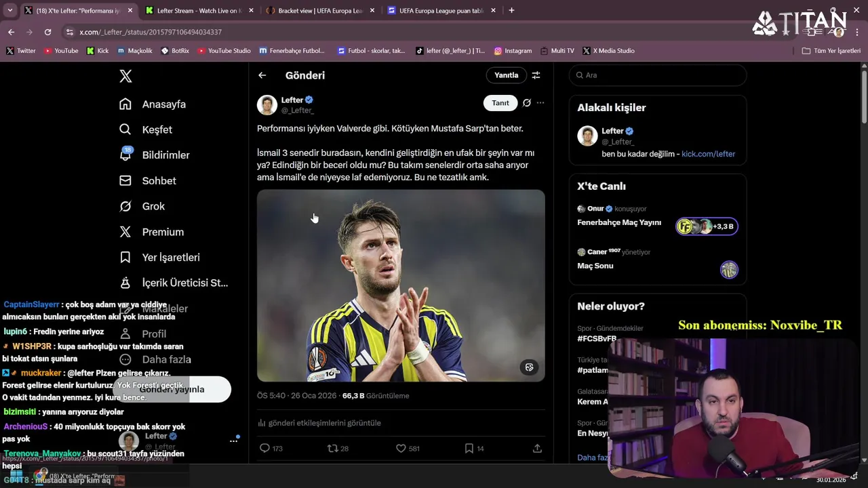
Task: Open Tüm Yer İşaretleri folder
Action: pyautogui.click(x=831, y=51)
